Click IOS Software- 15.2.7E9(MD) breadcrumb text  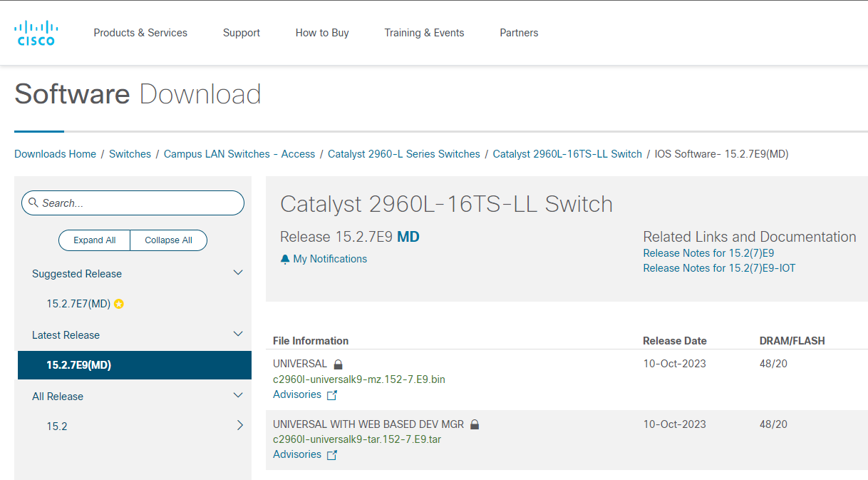[722, 154]
